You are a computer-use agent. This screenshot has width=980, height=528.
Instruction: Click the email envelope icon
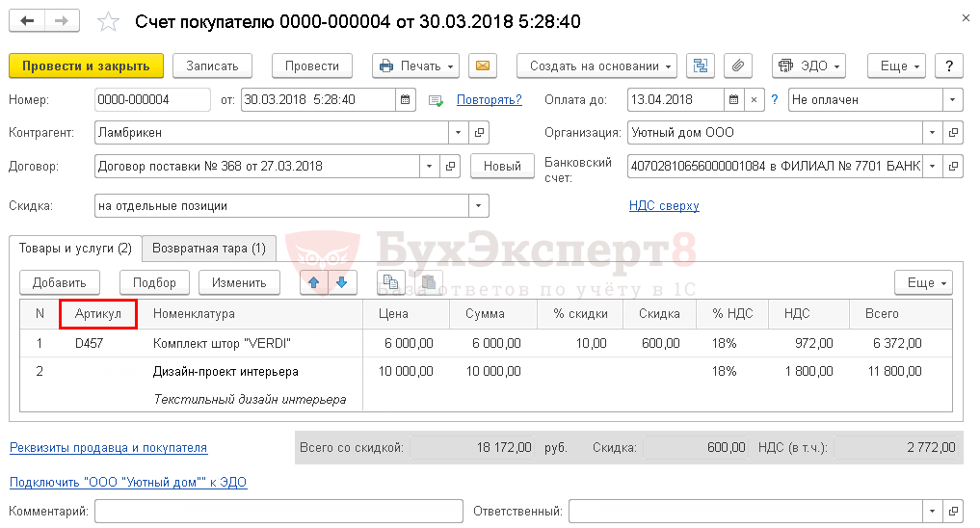[x=482, y=66]
